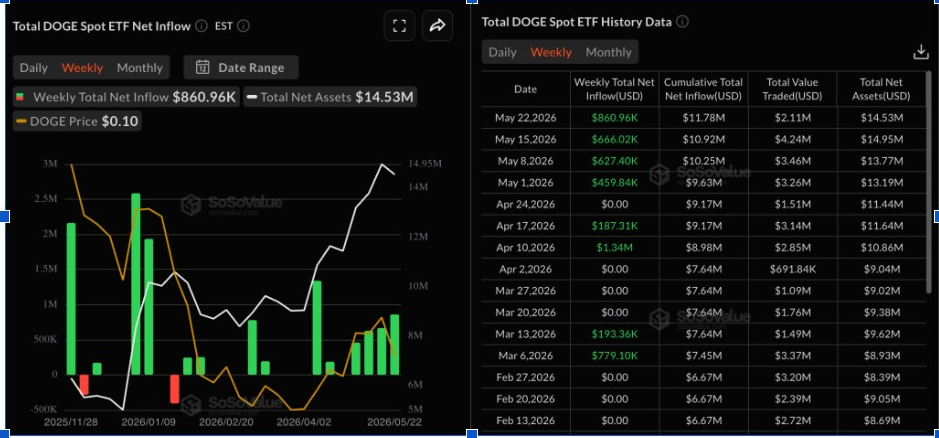Select the Feb 13,2026 date cell

(525, 420)
